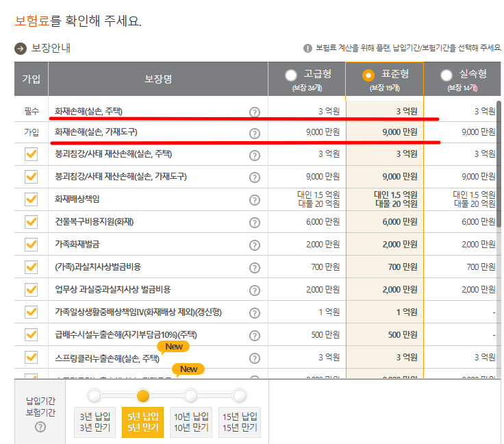The height and width of the screenshot is (444, 504).
Task: Uncheck 가족화재벌금 coverage
Action: pos(32,245)
